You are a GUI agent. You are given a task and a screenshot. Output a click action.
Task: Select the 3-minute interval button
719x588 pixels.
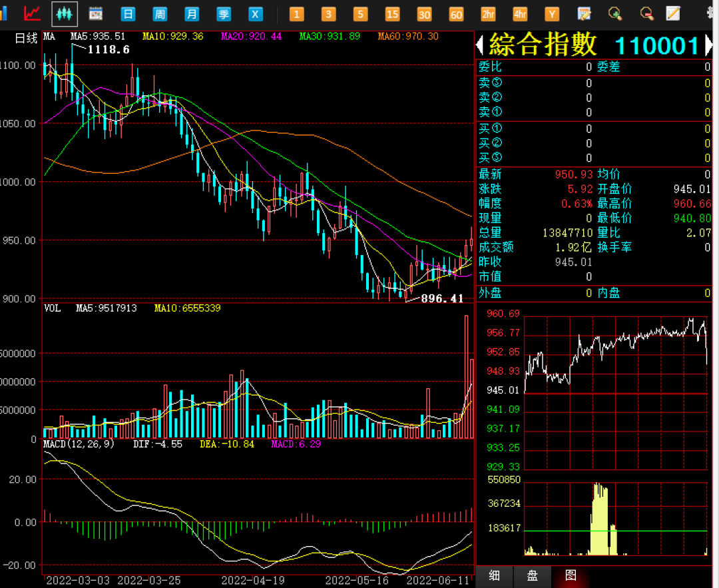[x=328, y=14]
